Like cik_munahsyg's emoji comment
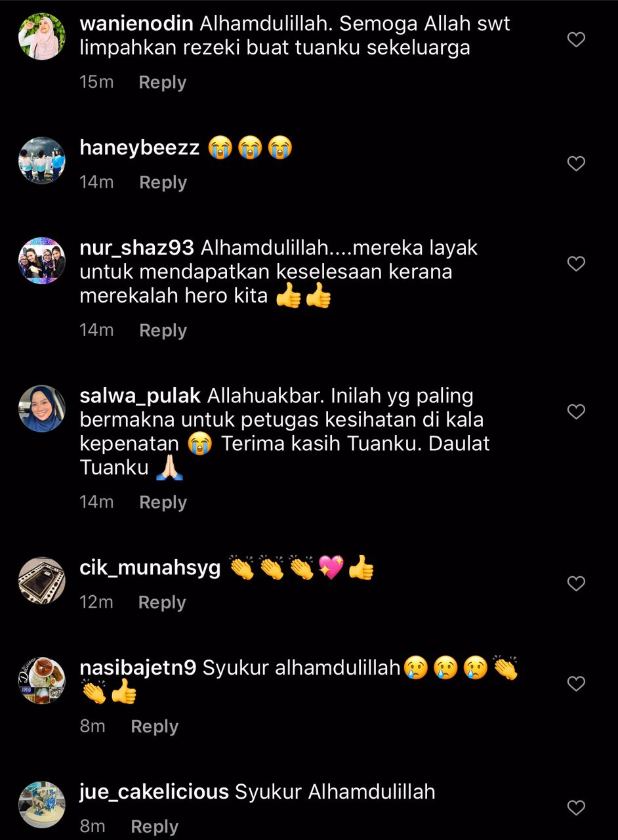 576,583
